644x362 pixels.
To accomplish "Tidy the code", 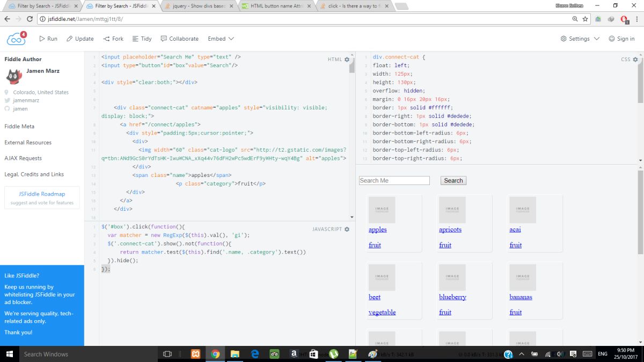I will click(142, 39).
